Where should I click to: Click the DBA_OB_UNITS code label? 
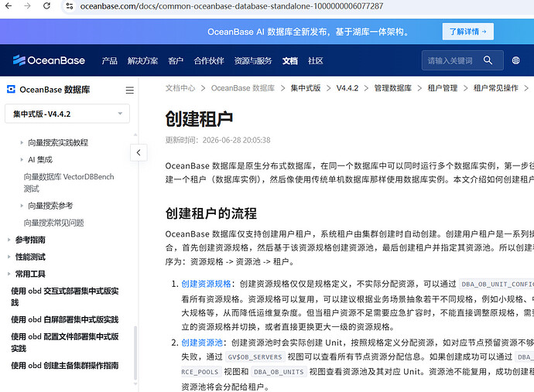click(x=279, y=372)
